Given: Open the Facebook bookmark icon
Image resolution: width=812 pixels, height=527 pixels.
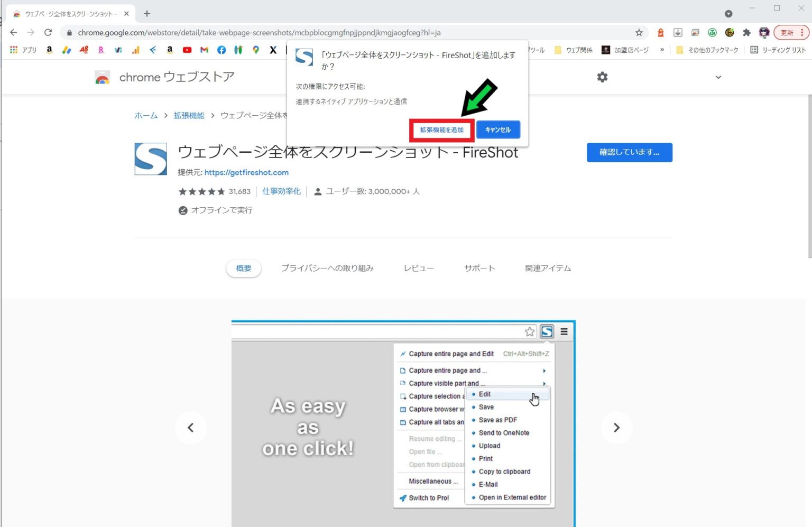Looking at the screenshot, I should [x=222, y=50].
